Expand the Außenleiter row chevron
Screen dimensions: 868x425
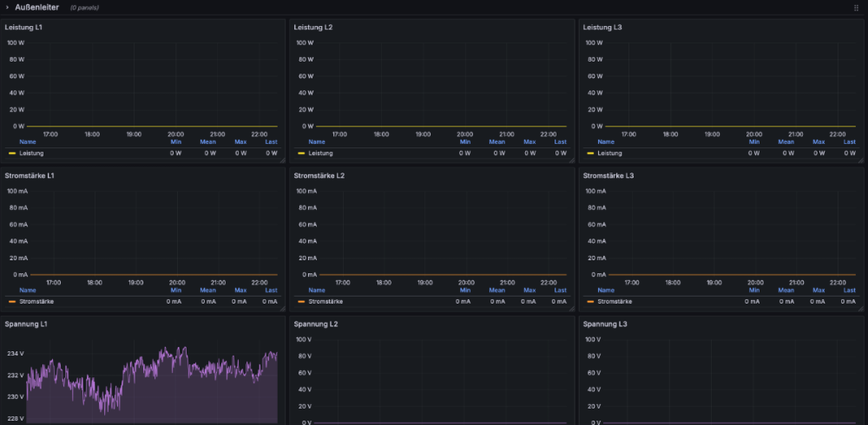pos(5,7)
